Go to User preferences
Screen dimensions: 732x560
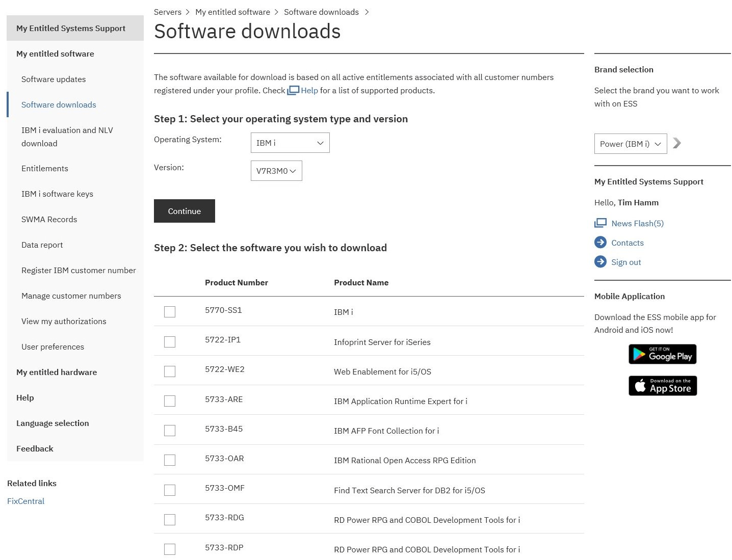[x=53, y=346]
